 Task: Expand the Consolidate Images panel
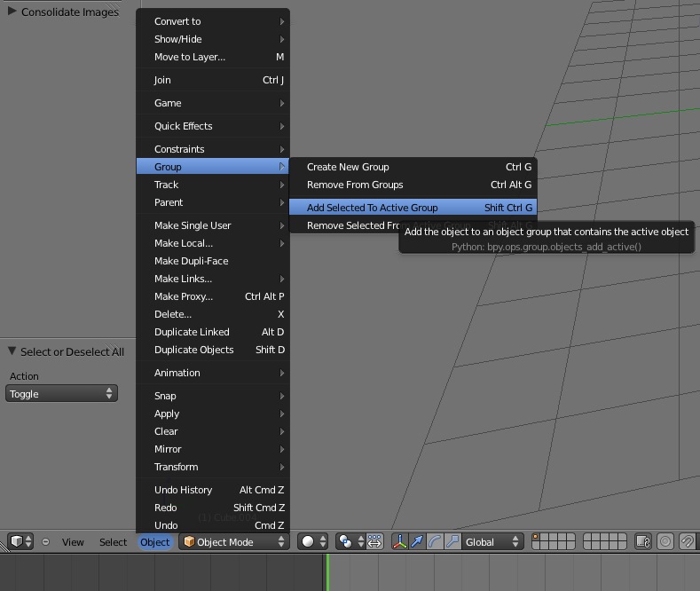coord(12,12)
